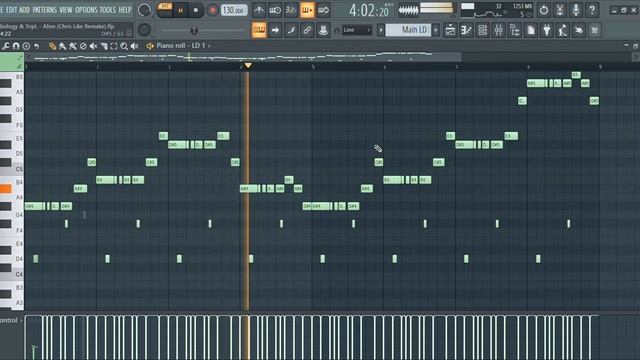
Task: Open the Main LD pattern selector
Action: pyautogui.click(x=408, y=30)
